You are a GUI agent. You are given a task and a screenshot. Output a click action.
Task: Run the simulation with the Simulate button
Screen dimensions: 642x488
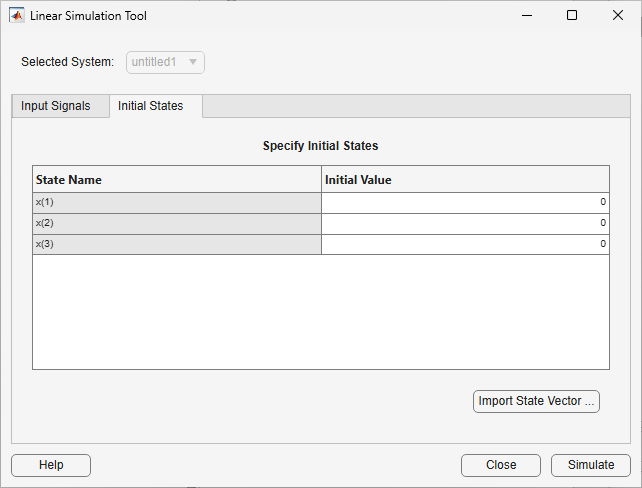[x=590, y=465]
